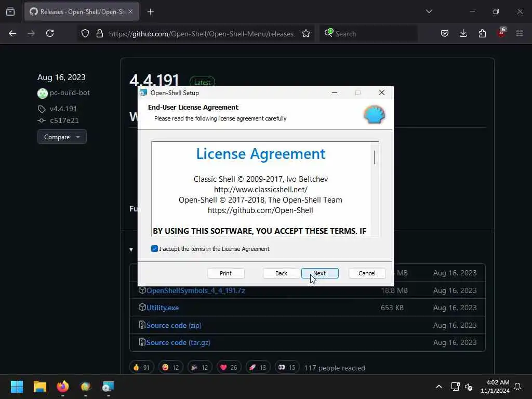Download Utility.exe asset
532x399 pixels.
pyautogui.click(x=163, y=308)
